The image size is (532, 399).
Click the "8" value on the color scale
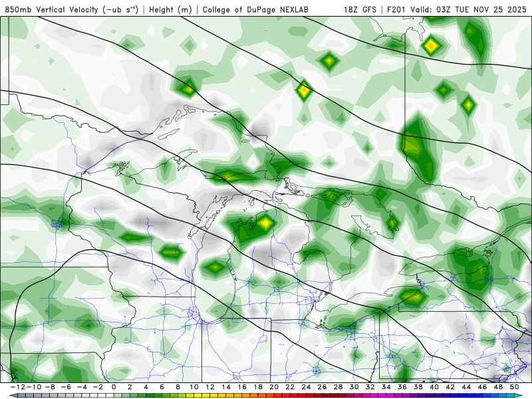tap(178, 387)
